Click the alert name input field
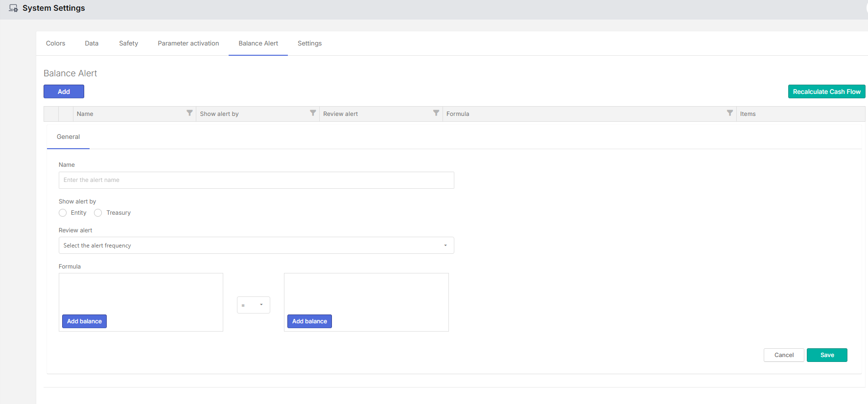This screenshot has width=868, height=404. tap(256, 180)
